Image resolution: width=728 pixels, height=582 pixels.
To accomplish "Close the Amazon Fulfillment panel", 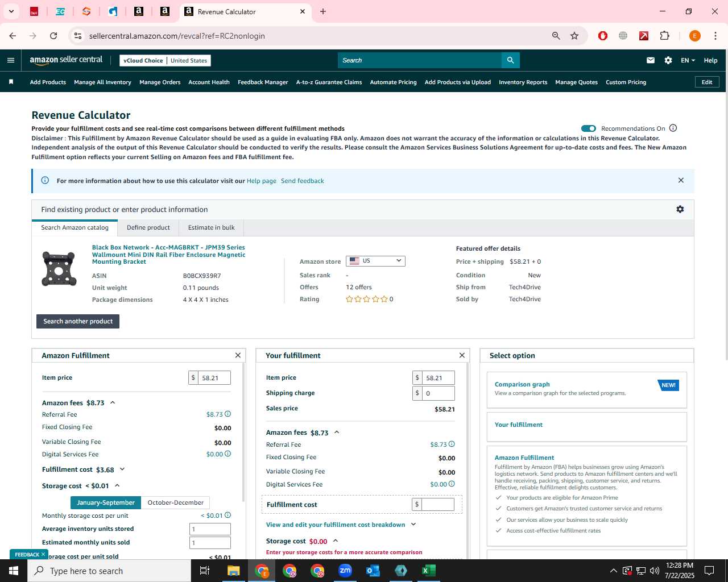I will click(238, 355).
